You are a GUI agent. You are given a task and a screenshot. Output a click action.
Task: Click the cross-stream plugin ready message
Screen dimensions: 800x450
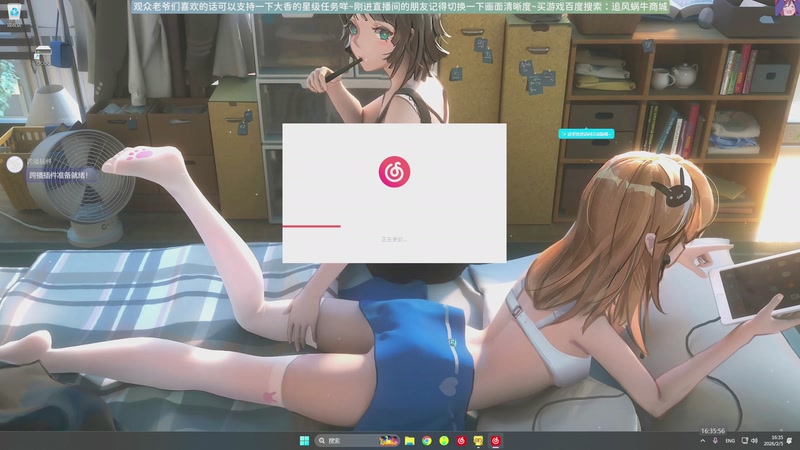pyautogui.click(x=61, y=175)
